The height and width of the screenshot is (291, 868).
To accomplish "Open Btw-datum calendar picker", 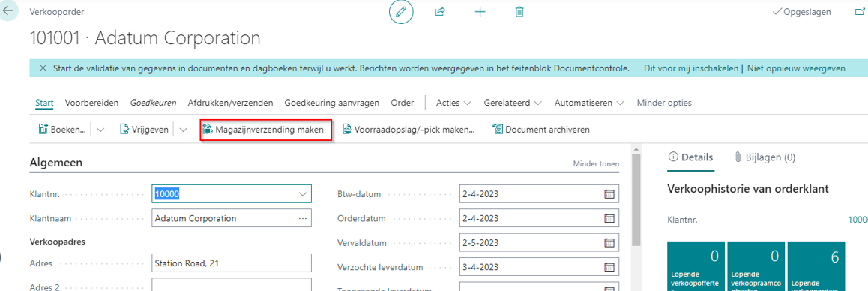I will click(609, 194).
